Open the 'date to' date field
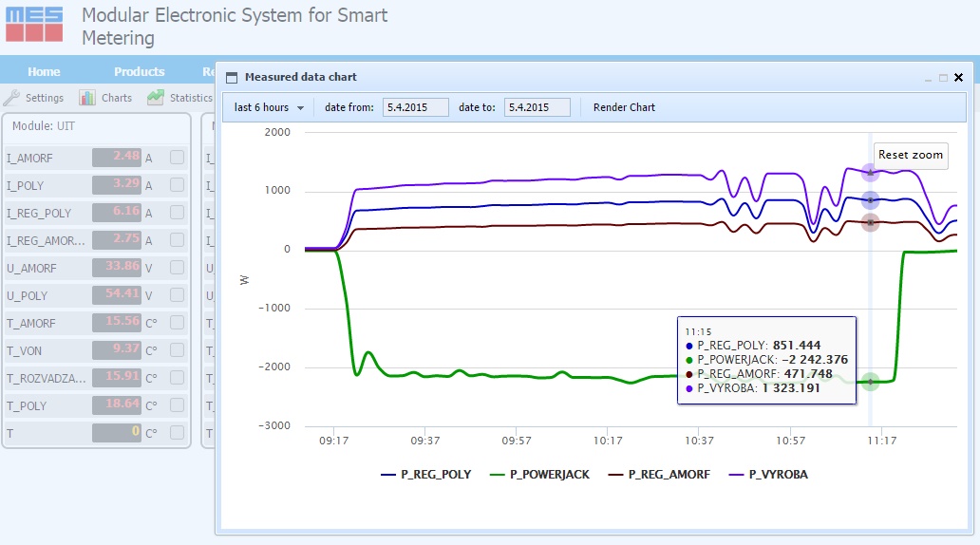Viewport: 980px width, 545px height. [537, 107]
